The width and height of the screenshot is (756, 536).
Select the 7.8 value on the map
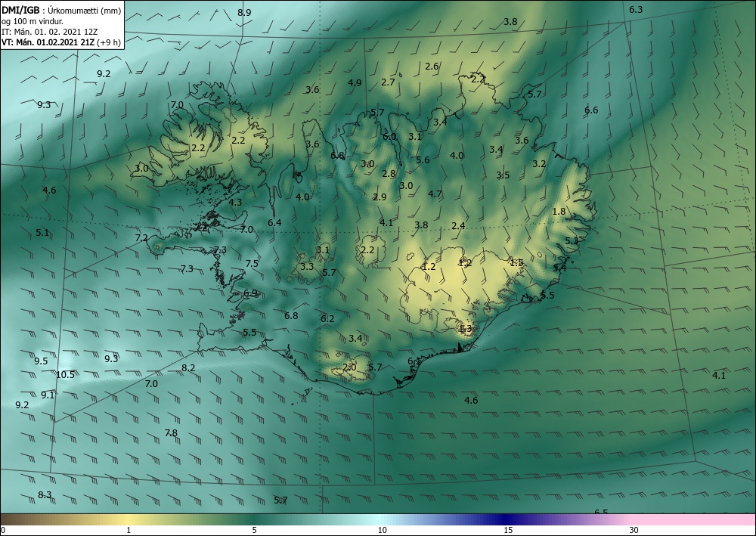(x=171, y=433)
